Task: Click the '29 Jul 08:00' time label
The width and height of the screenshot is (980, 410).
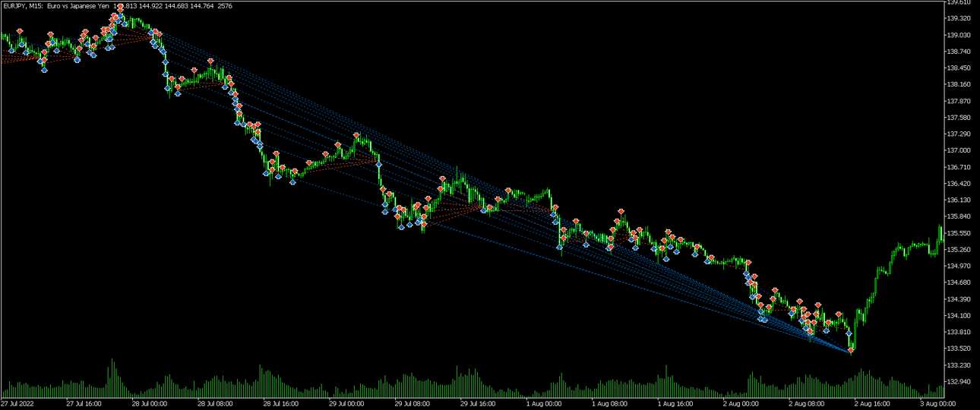Action: [x=413, y=404]
